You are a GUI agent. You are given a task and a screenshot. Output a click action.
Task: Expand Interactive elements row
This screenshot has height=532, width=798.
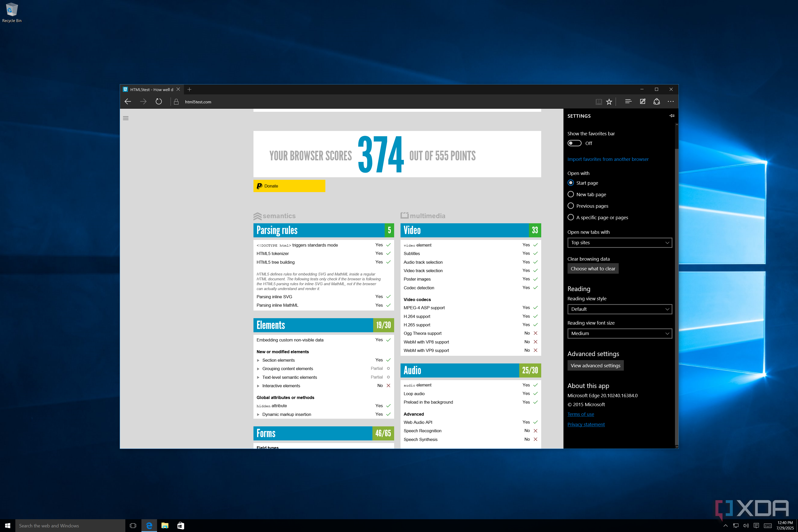258,386
